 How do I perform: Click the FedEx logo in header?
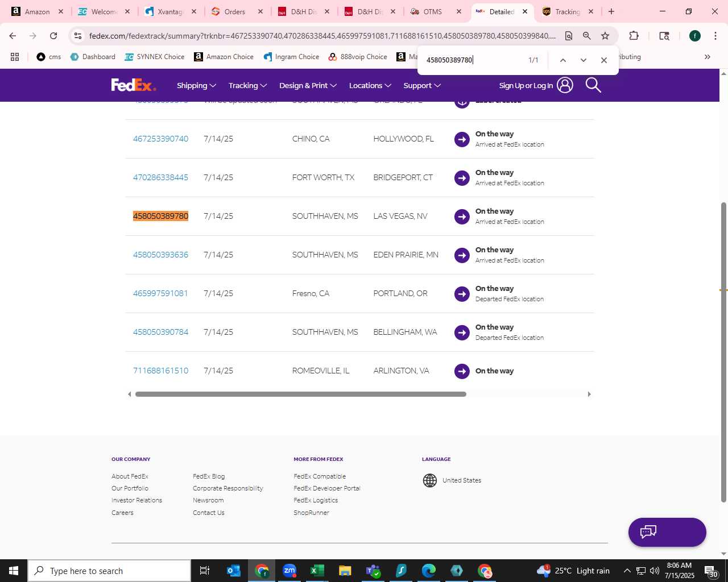[133, 85]
